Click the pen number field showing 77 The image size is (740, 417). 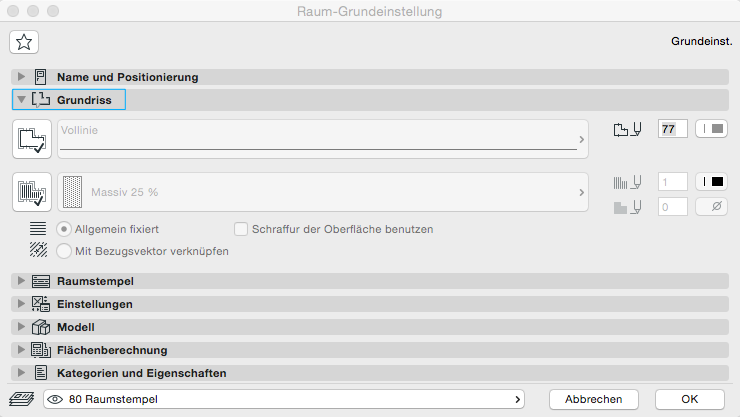(672, 129)
